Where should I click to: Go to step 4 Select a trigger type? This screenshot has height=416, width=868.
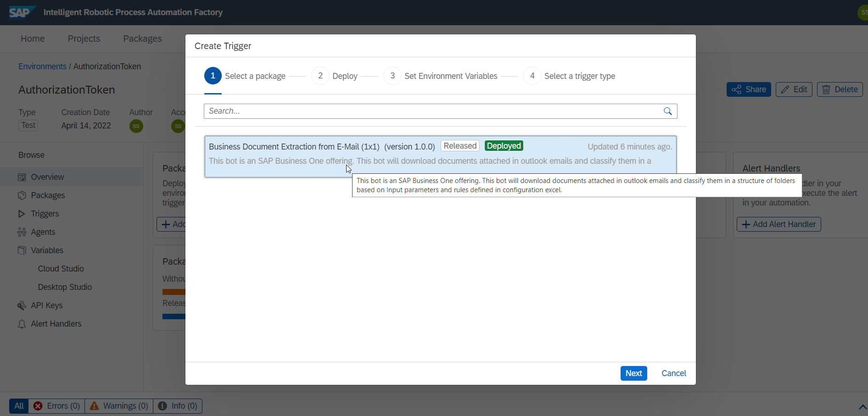570,76
